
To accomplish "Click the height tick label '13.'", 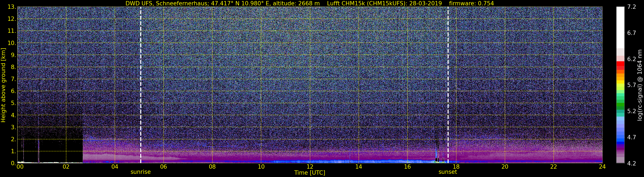I will coord(12,7).
